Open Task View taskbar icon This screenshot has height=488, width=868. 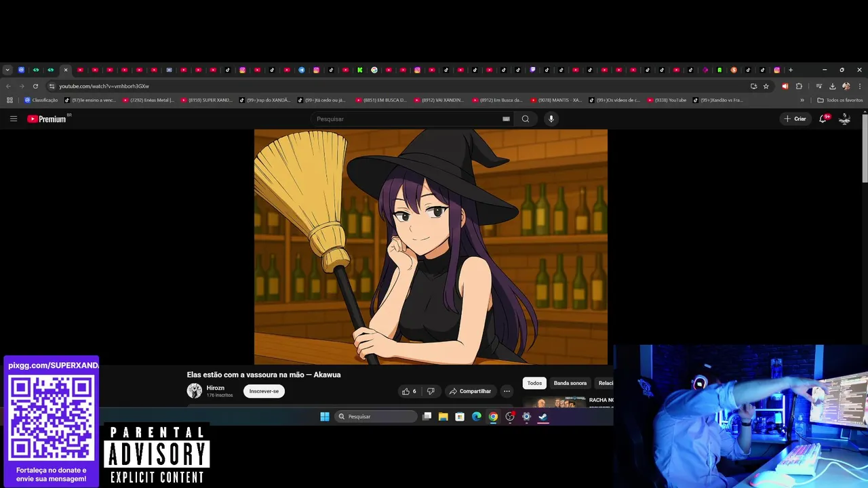427,416
